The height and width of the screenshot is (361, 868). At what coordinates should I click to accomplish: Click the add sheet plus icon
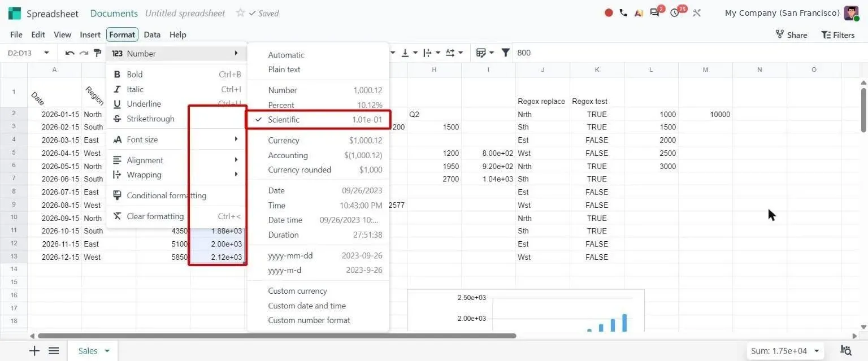coord(34,351)
